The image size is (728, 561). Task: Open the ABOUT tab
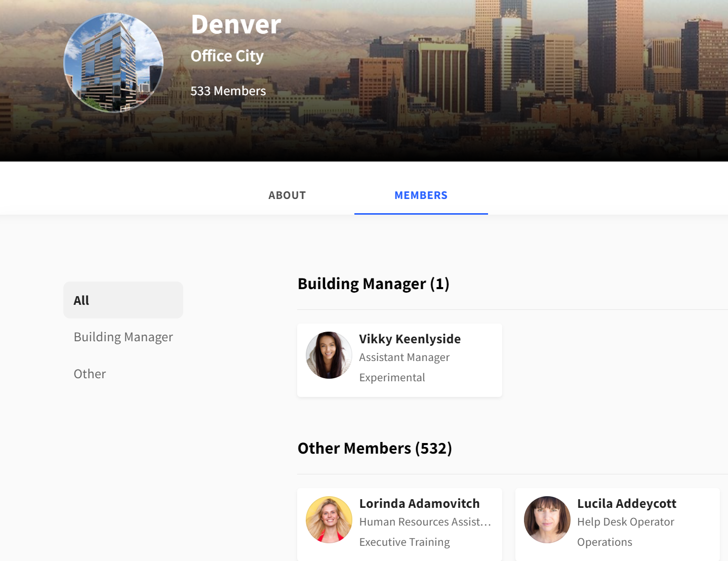[x=287, y=195]
